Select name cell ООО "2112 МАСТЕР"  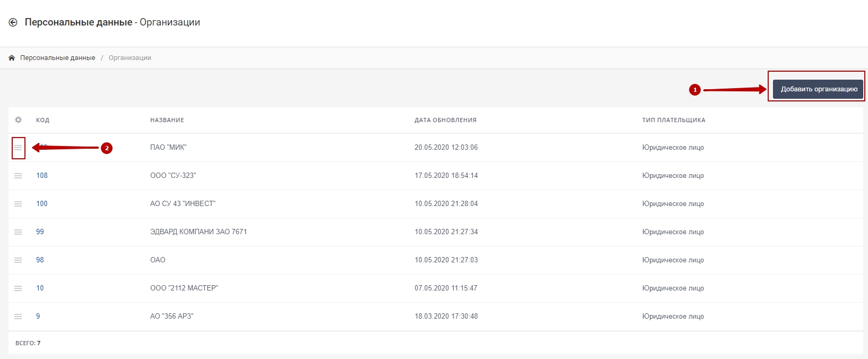pyautogui.click(x=184, y=288)
